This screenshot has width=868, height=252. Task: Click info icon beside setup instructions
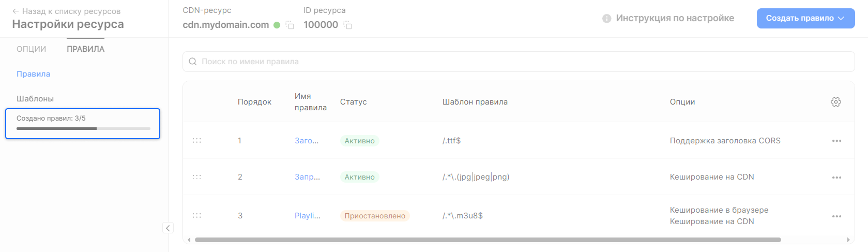(x=606, y=19)
